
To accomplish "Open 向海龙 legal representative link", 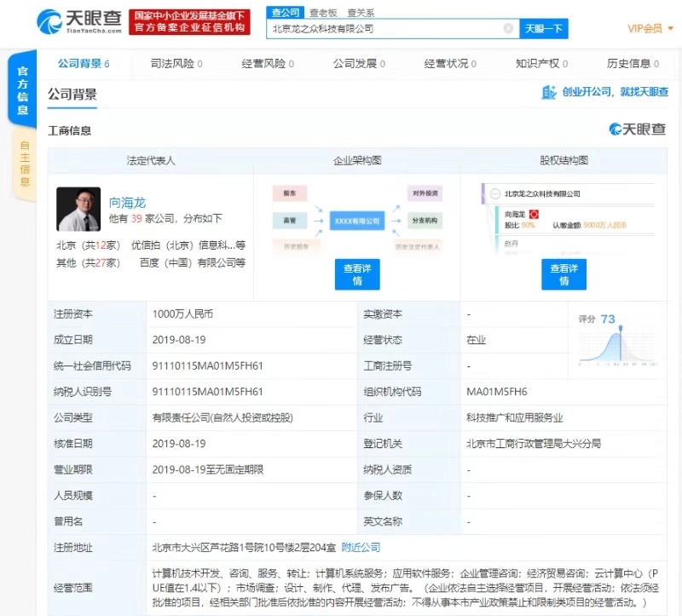I will (127, 203).
